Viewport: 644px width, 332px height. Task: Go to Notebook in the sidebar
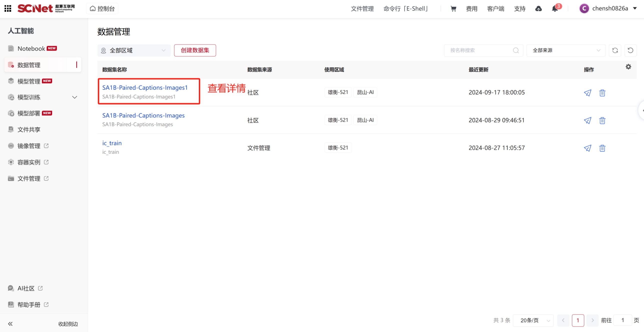click(31, 49)
